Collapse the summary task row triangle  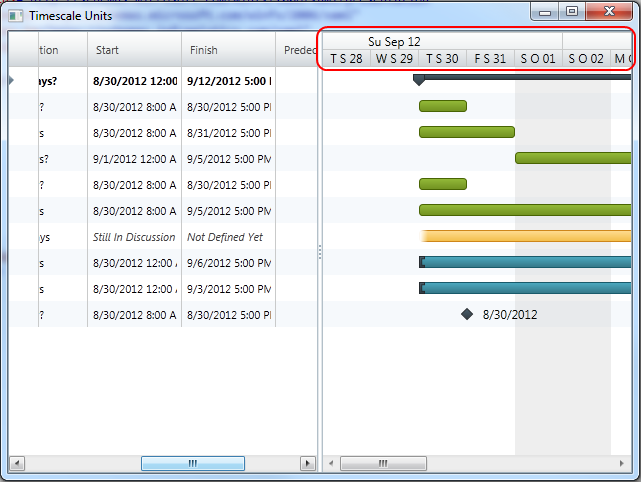click(x=11, y=80)
